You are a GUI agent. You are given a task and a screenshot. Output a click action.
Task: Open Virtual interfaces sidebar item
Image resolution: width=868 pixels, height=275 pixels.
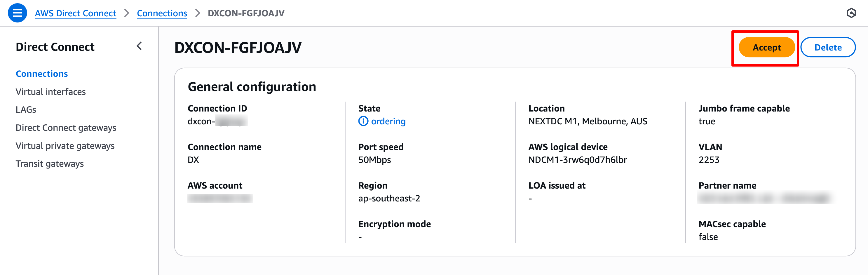pos(50,92)
